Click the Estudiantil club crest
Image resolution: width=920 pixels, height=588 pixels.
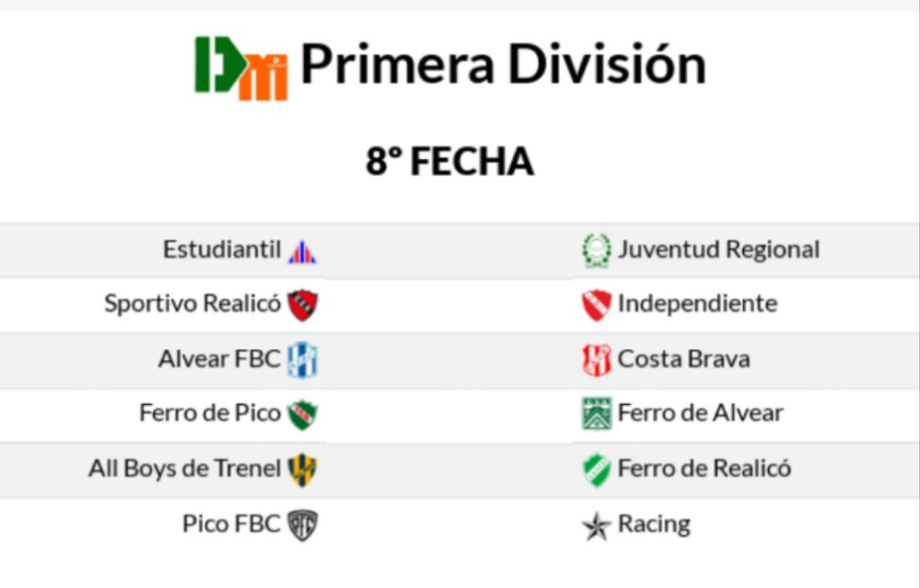[302, 251]
